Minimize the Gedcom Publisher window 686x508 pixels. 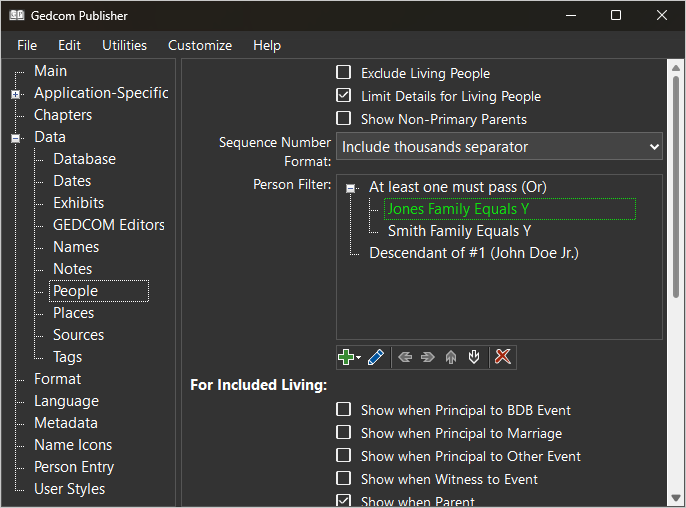570,16
